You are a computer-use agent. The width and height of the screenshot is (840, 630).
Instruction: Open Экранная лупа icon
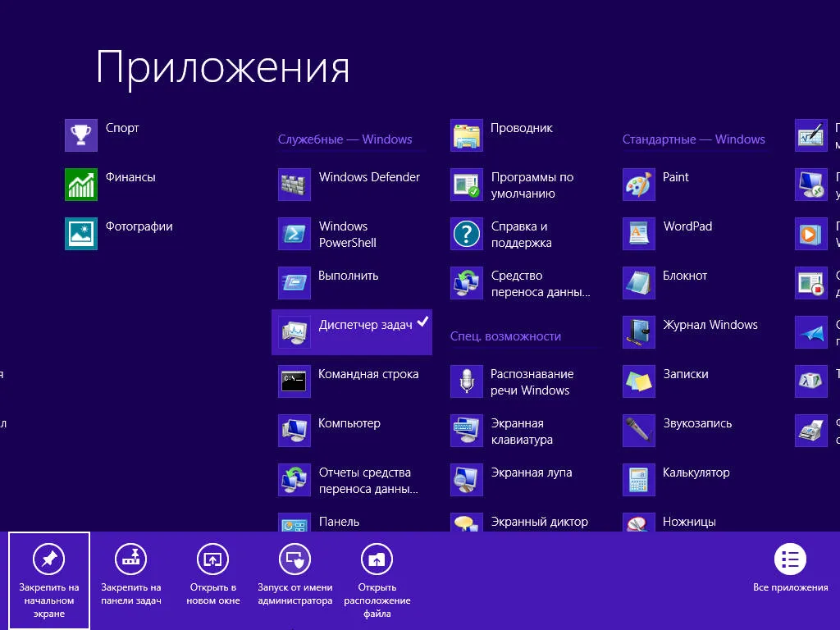pyautogui.click(x=467, y=480)
